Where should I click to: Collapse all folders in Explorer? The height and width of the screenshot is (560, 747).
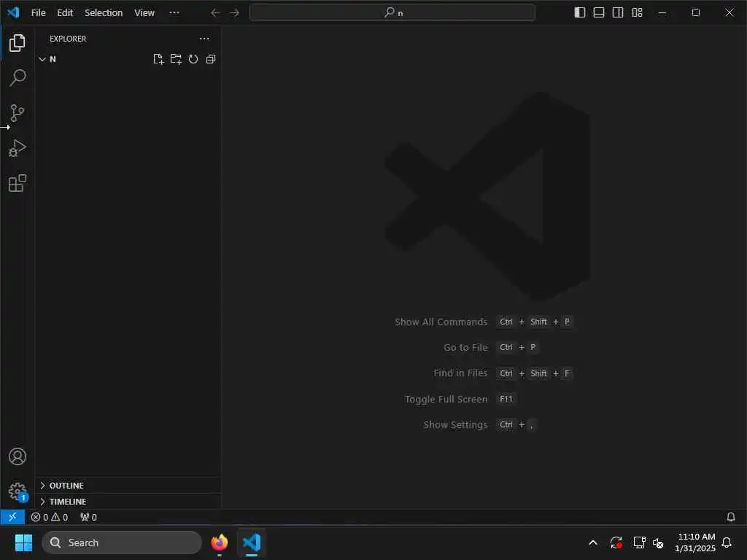211,59
